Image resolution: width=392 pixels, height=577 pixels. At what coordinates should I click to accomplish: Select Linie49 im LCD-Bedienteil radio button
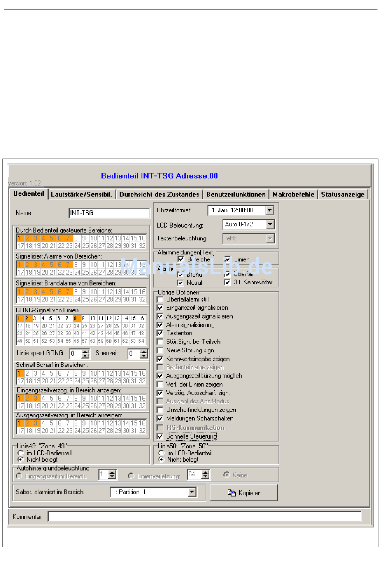[21, 453]
